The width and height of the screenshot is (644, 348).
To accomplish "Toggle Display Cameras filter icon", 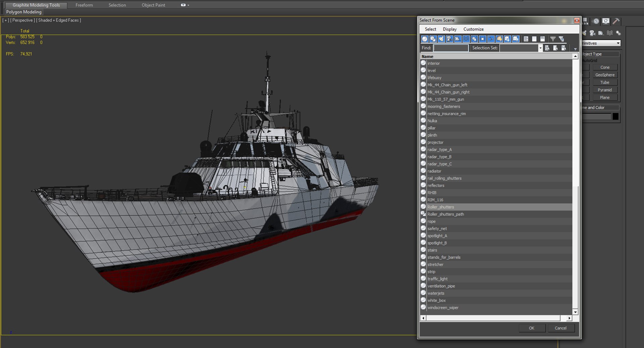I will click(449, 39).
